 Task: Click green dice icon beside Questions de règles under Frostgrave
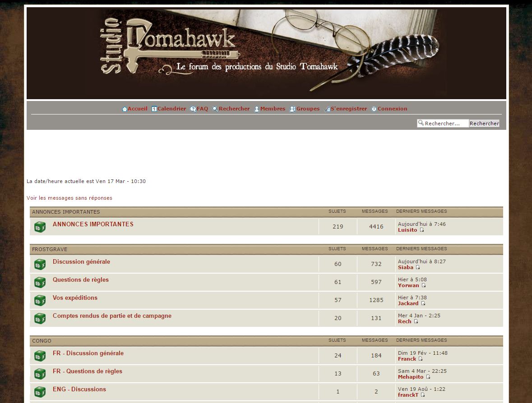coord(40,282)
